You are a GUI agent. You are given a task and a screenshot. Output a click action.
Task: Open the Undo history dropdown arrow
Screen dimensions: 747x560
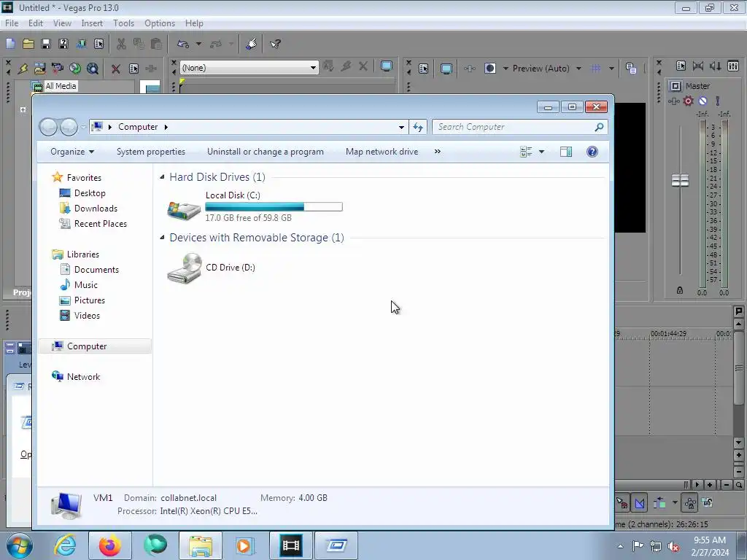[x=198, y=44]
